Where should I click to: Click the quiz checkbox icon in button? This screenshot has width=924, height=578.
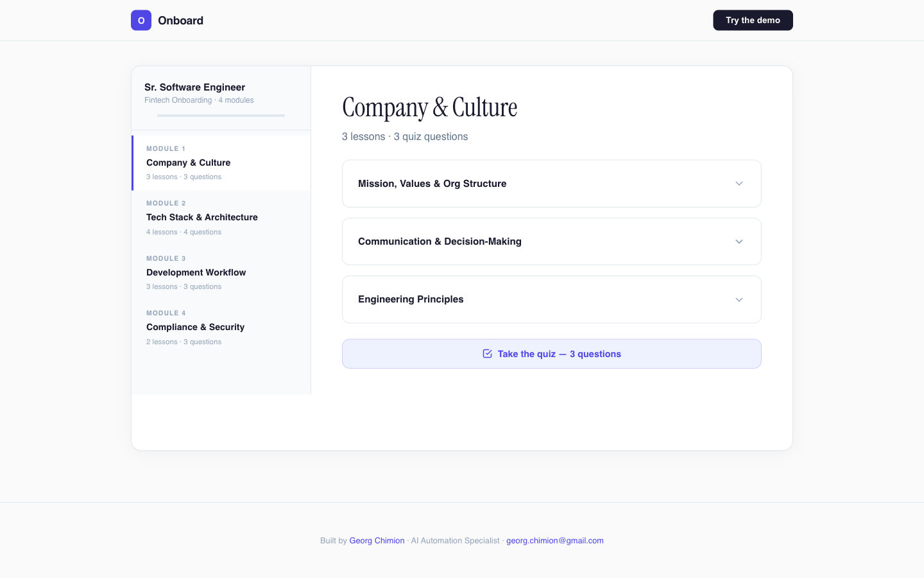coord(488,354)
